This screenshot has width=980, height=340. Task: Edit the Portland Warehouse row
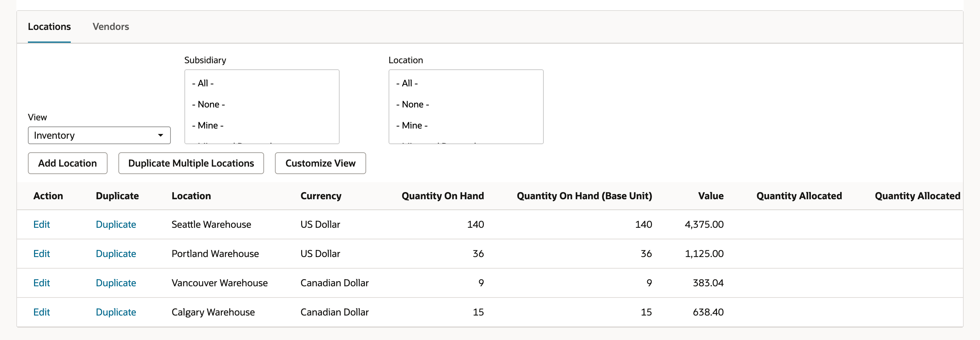click(x=42, y=254)
